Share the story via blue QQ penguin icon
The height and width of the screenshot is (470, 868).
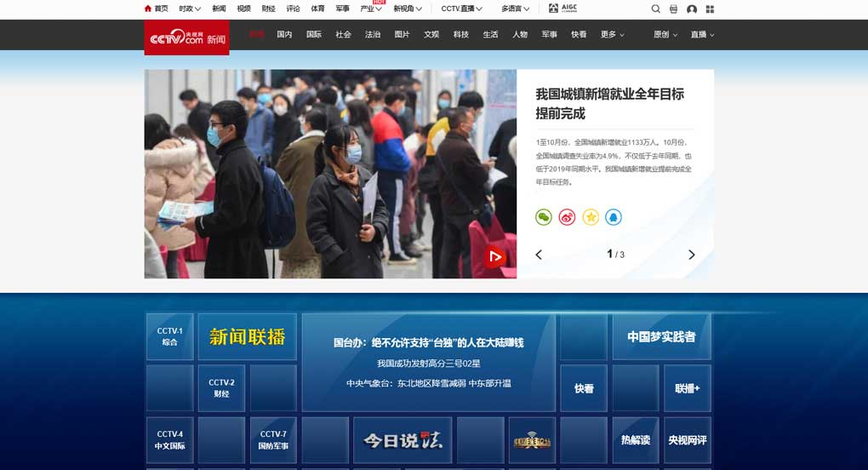(614, 217)
